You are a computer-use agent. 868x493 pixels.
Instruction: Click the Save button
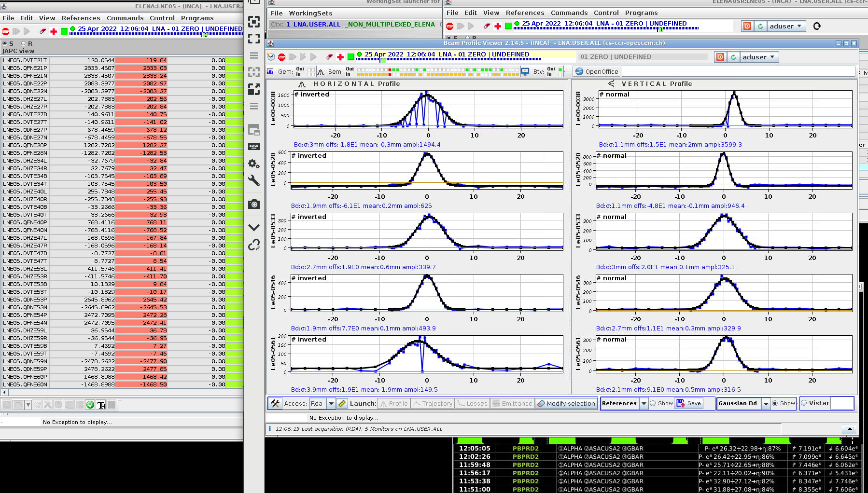689,403
